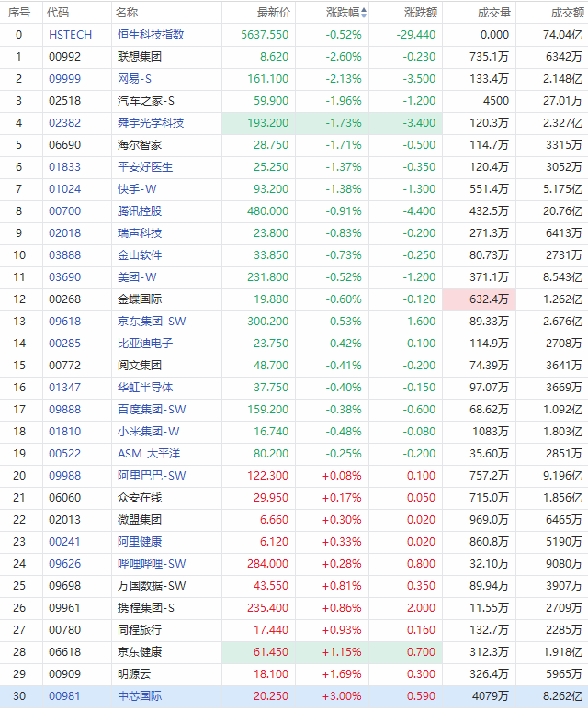Open 舜宇光学科技 stock name
Viewport: 588px width, 711px height.
(151, 123)
